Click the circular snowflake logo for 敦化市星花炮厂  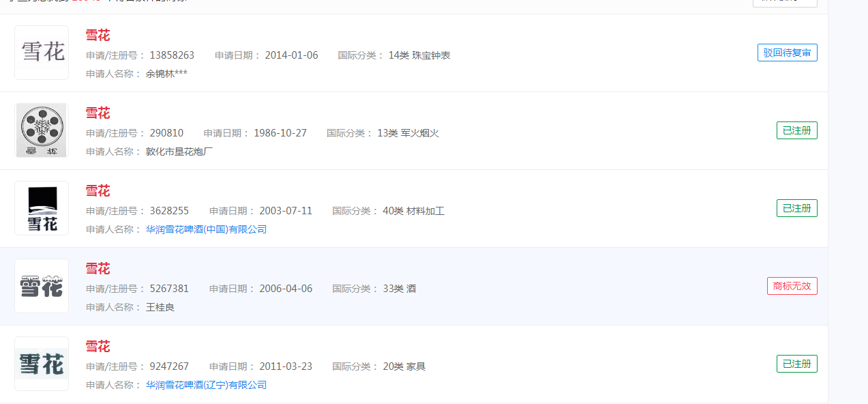click(x=42, y=130)
